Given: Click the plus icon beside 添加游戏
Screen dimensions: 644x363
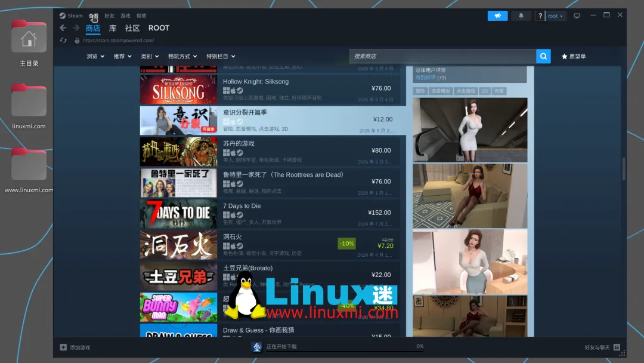Looking at the screenshot, I should pyautogui.click(x=63, y=347).
